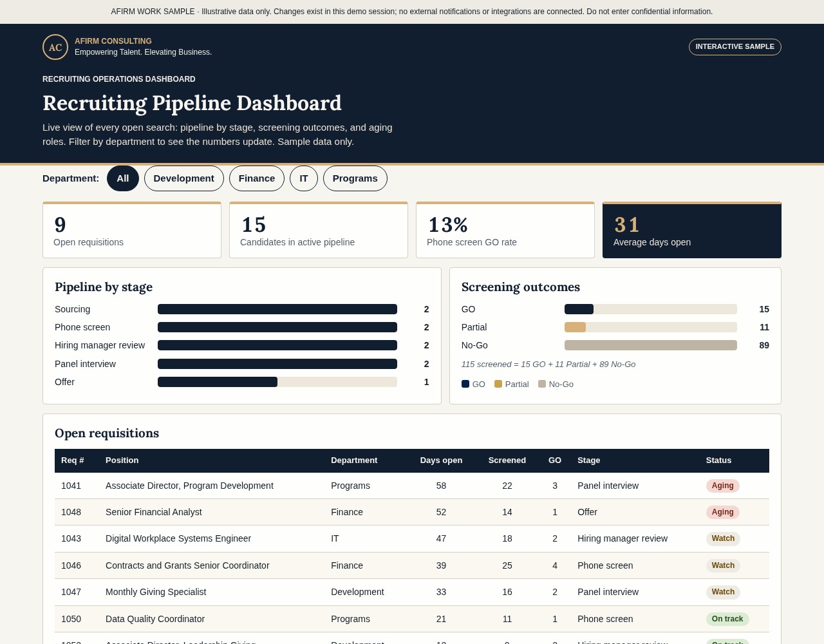824x644 pixels.
Task: Click the No-Go screening outcome bar
Action: (x=651, y=345)
